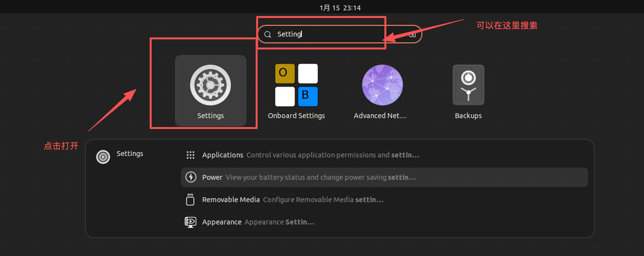Viewport: 644px width, 256px height.
Task: Launch Onboard Settings app
Action: click(x=296, y=85)
